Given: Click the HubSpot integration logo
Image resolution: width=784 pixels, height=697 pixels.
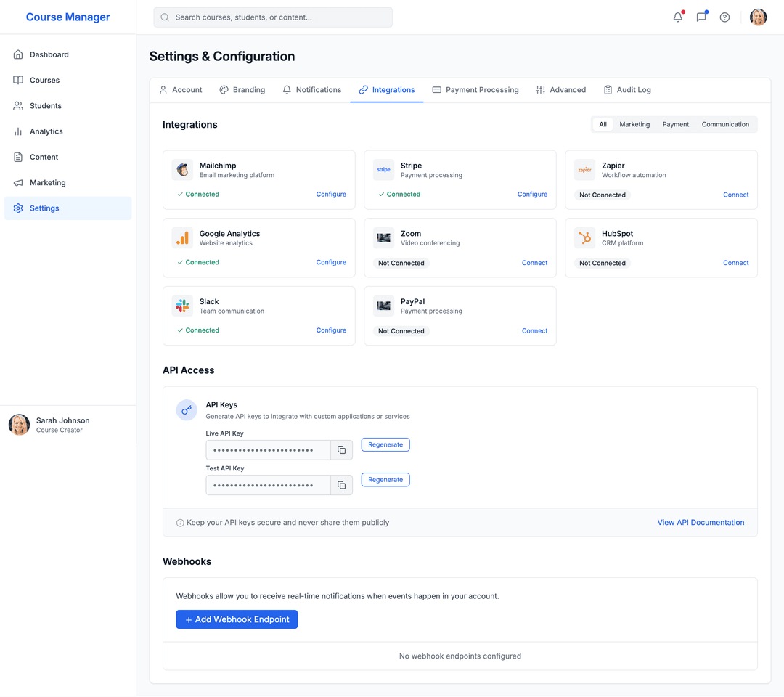Looking at the screenshot, I should tap(584, 238).
